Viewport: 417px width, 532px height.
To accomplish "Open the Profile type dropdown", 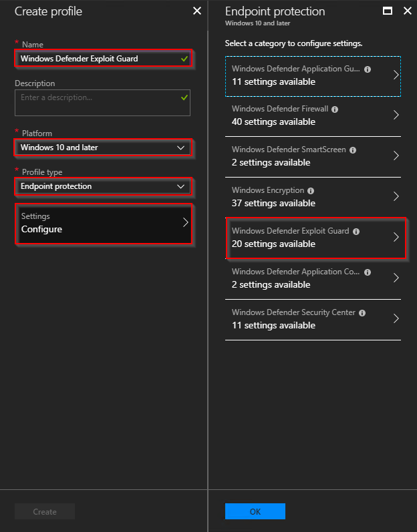I will pos(102,186).
